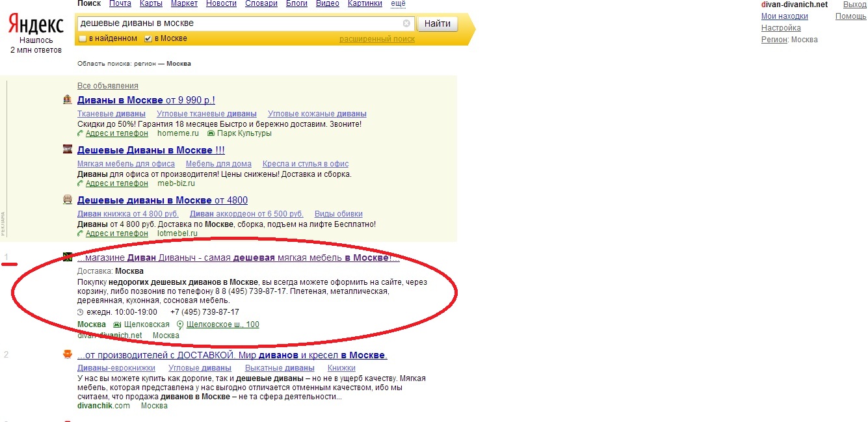Open the Видео tab
The image size is (868, 422).
pos(328,4)
